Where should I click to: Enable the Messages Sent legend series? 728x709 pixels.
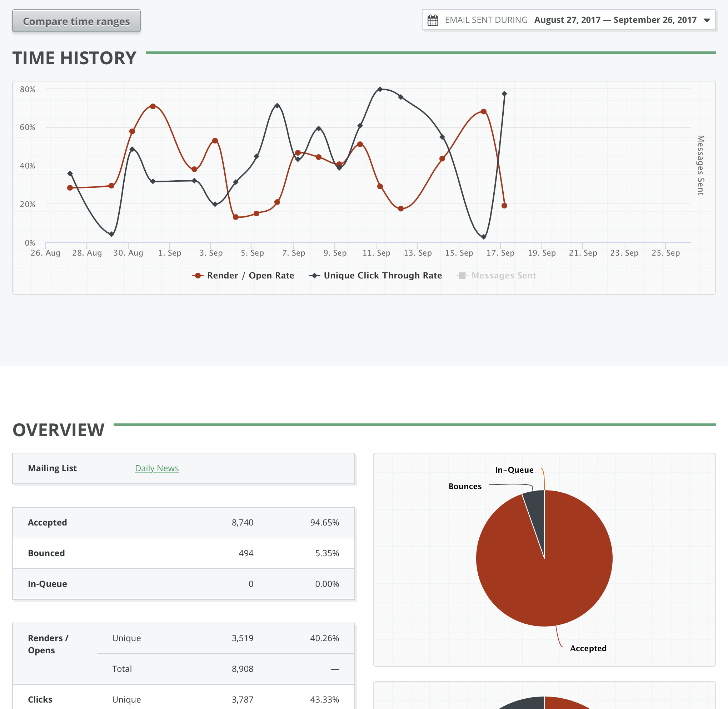click(x=503, y=276)
